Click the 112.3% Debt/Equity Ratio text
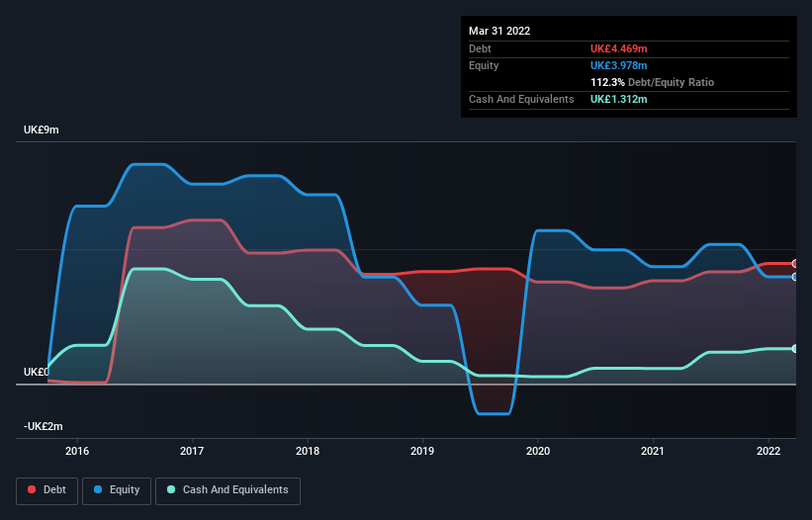The image size is (812, 520). click(652, 82)
